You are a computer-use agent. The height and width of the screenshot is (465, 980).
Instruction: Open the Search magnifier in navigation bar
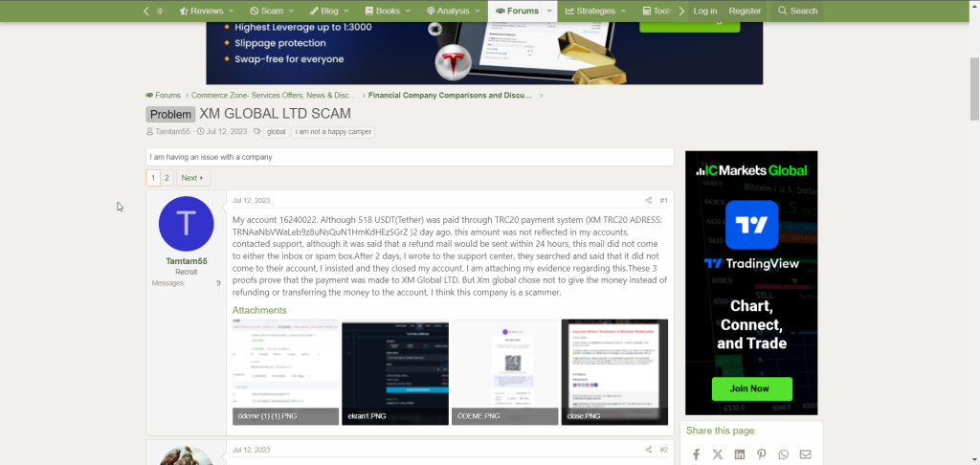click(797, 11)
